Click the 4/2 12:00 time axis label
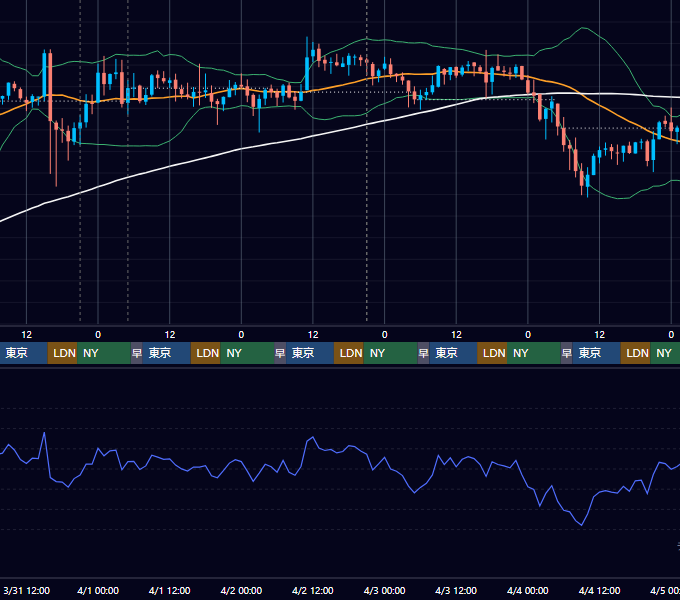Screen dimensions: 680x600 tap(313, 590)
